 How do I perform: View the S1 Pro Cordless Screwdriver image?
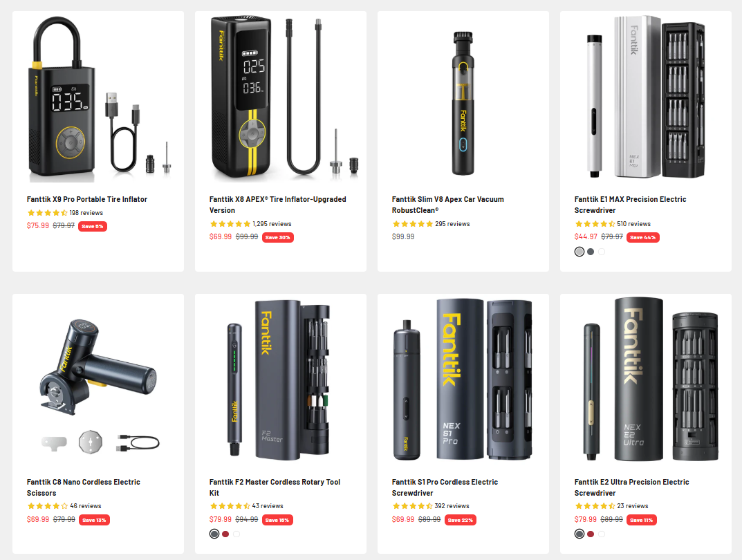[x=463, y=380]
